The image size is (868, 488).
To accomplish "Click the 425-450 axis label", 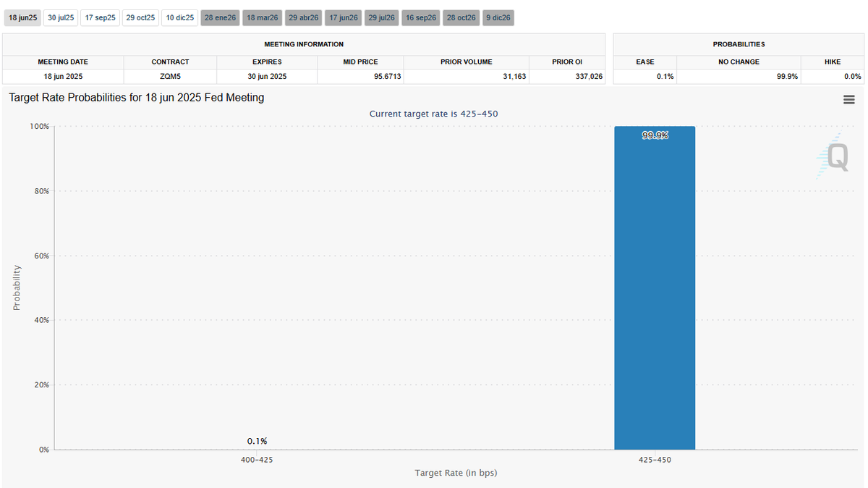I will (655, 459).
